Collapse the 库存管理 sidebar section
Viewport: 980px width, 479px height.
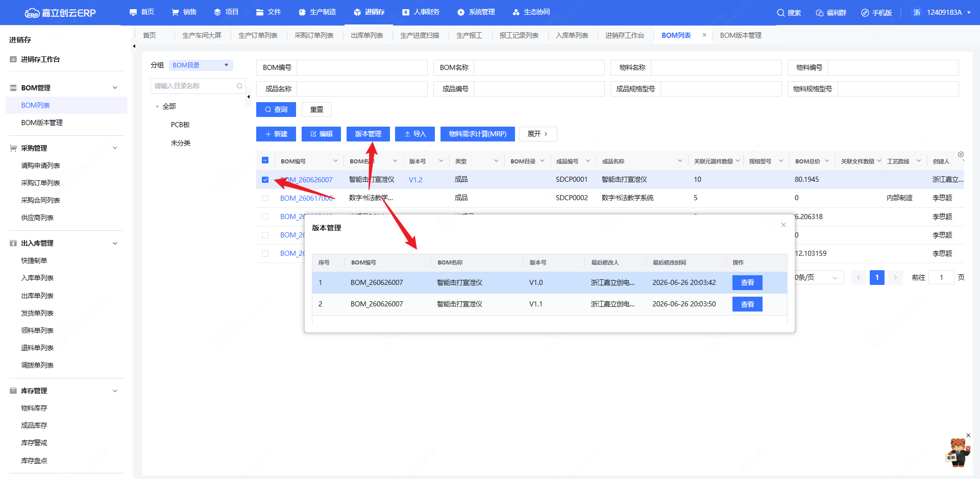[x=115, y=391]
